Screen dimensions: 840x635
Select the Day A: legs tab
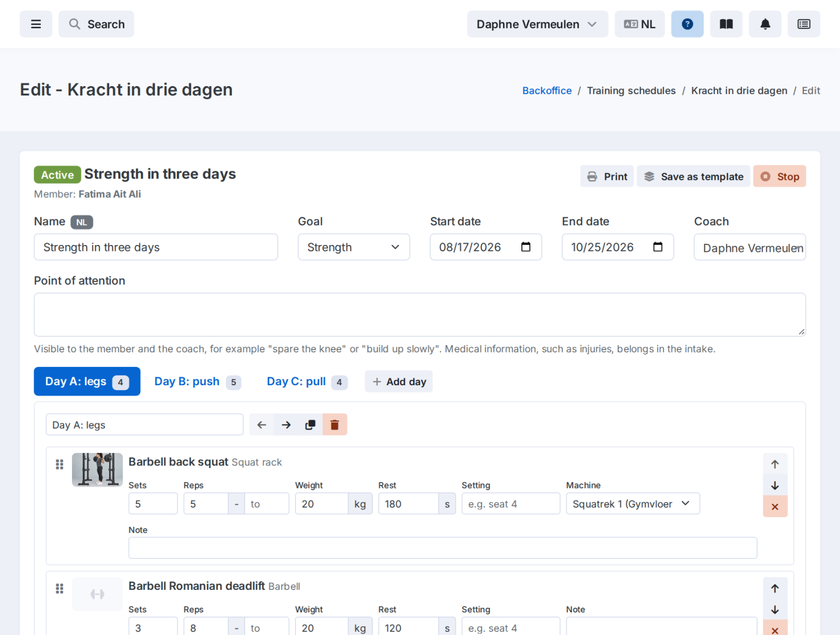point(87,382)
